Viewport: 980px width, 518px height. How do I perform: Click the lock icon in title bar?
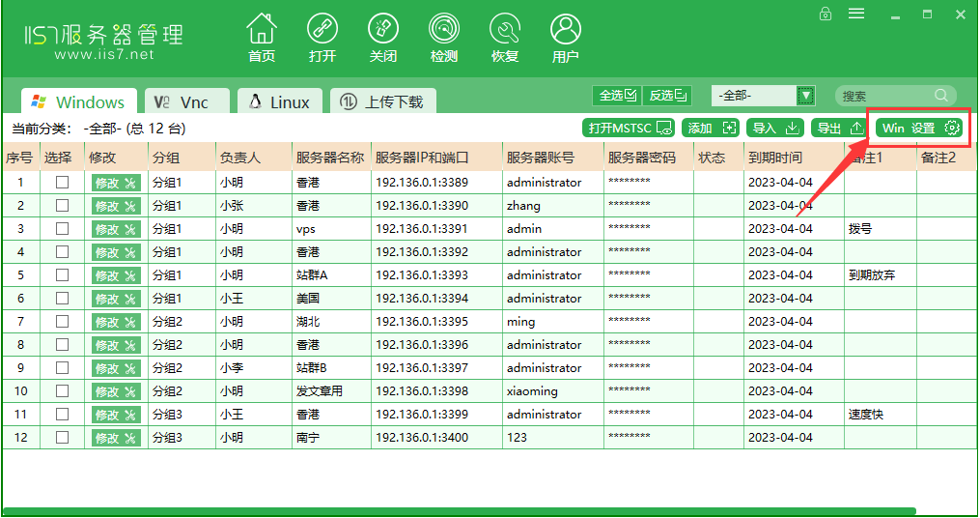(x=825, y=14)
